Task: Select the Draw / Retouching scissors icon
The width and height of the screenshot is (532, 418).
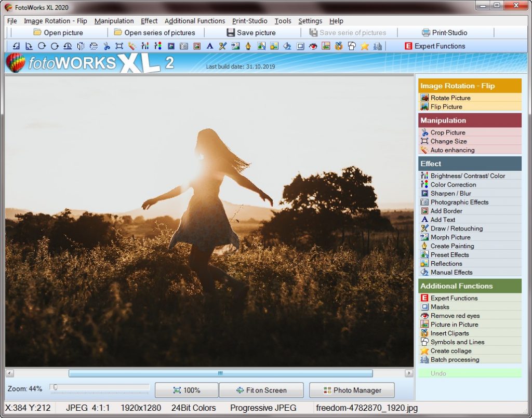Action: pyautogui.click(x=223, y=46)
